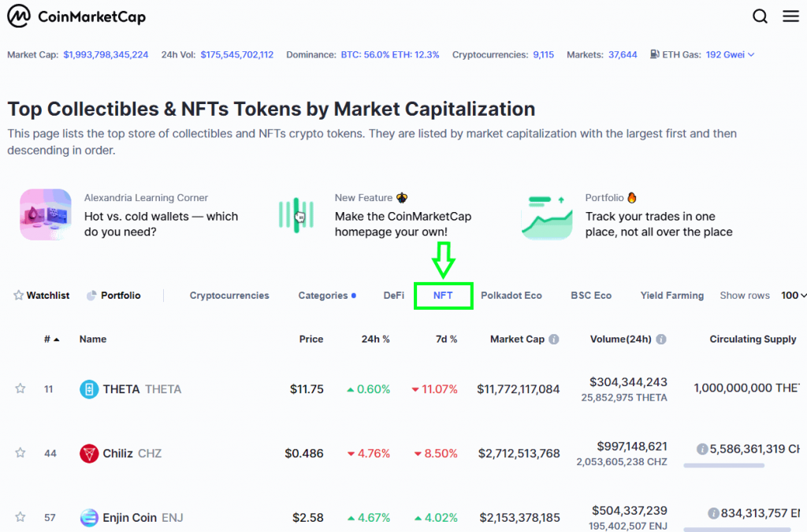The image size is (807, 532).
Task: Open the hamburger navigation menu
Action: (x=791, y=16)
